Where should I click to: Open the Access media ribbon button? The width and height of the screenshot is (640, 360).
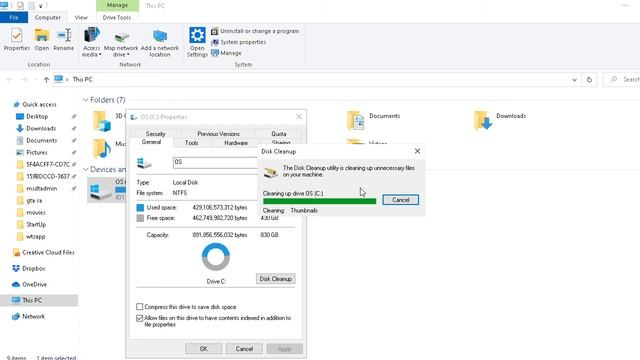(x=91, y=42)
